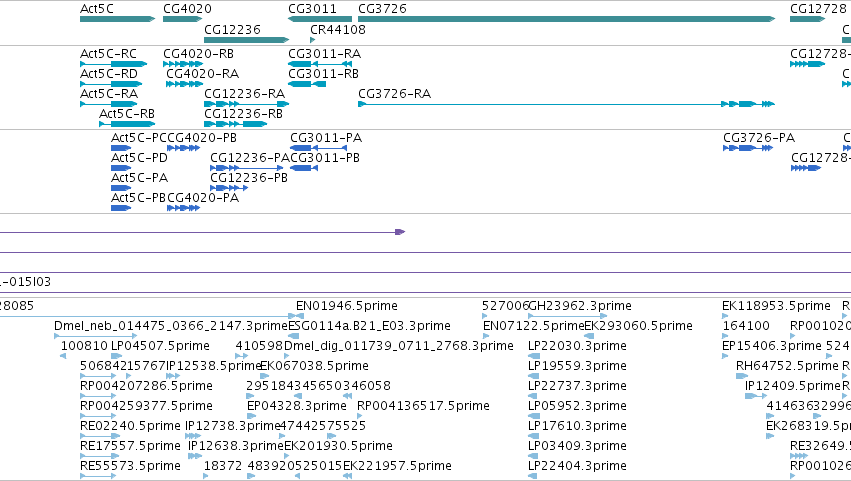851x481 pixels.
Task: Open EST RP004136517.5prime
Action: coord(423,406)
